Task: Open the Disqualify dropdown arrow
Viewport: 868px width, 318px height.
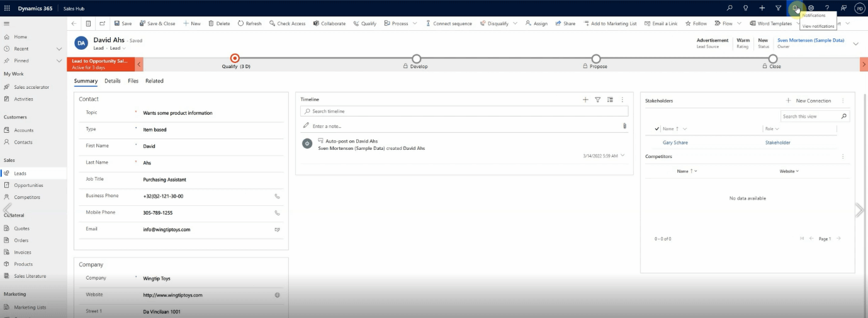Action: pos(514,23)
